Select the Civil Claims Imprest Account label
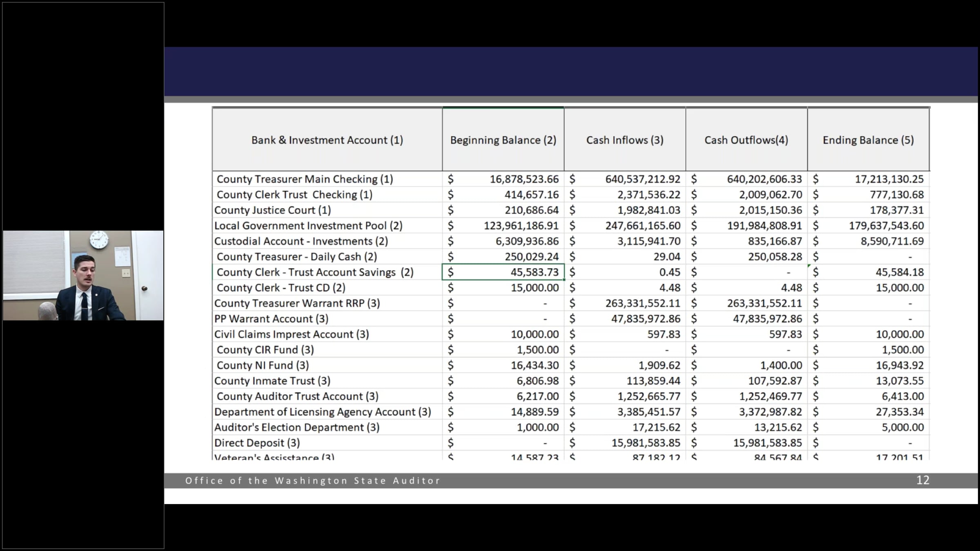This screenshot has height=551, width=980. pos(292,334)
